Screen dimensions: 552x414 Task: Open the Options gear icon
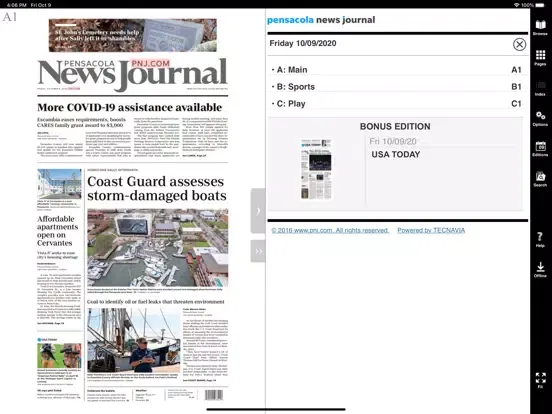540,118
